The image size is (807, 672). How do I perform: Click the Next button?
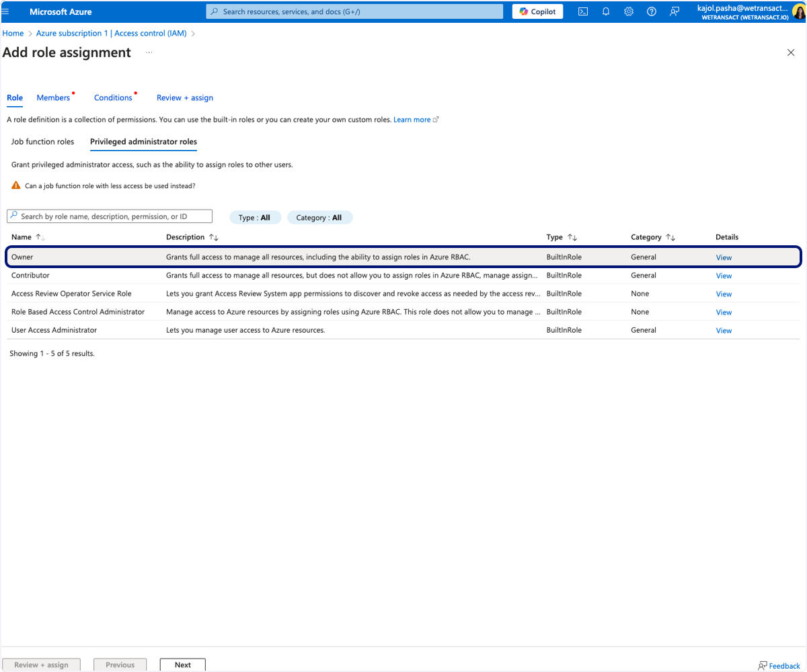[x=183, y=665]
